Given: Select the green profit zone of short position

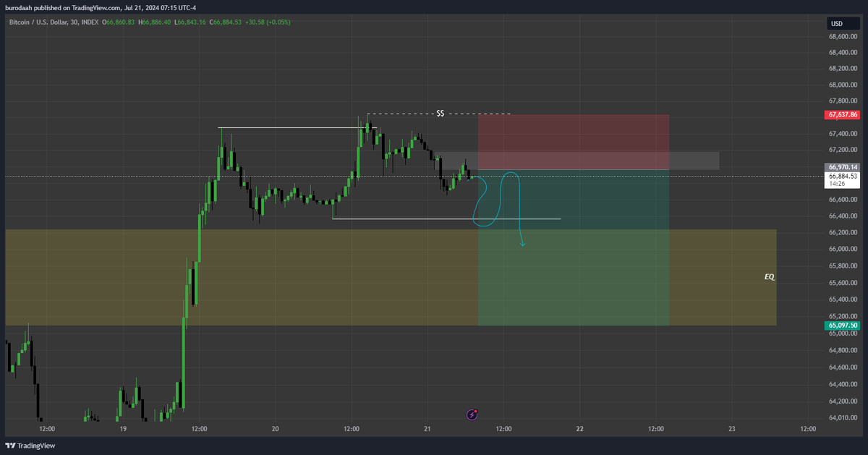Looking at the screenshot, I should pyautogui.click(x=574, y=248).
